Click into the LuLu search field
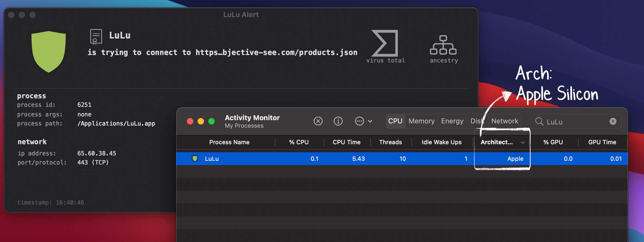The height and width of the screenshot is (242, 644). [574, 122]
